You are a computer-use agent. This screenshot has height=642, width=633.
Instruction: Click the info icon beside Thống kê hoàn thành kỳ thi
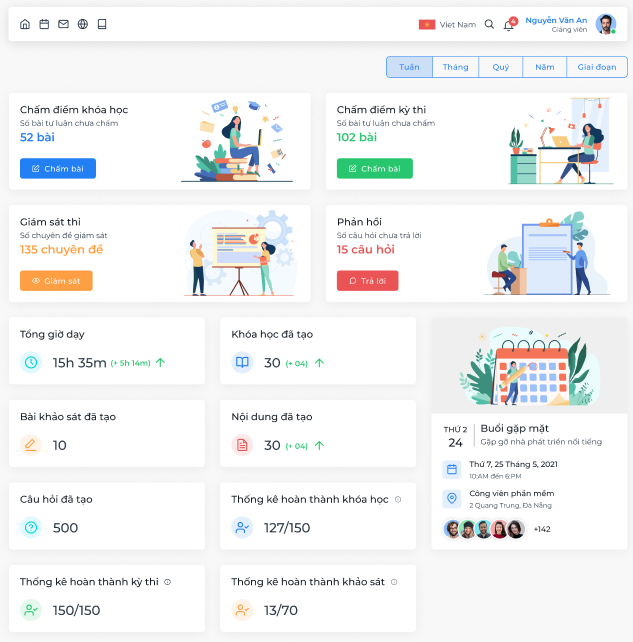click(168, 581)
